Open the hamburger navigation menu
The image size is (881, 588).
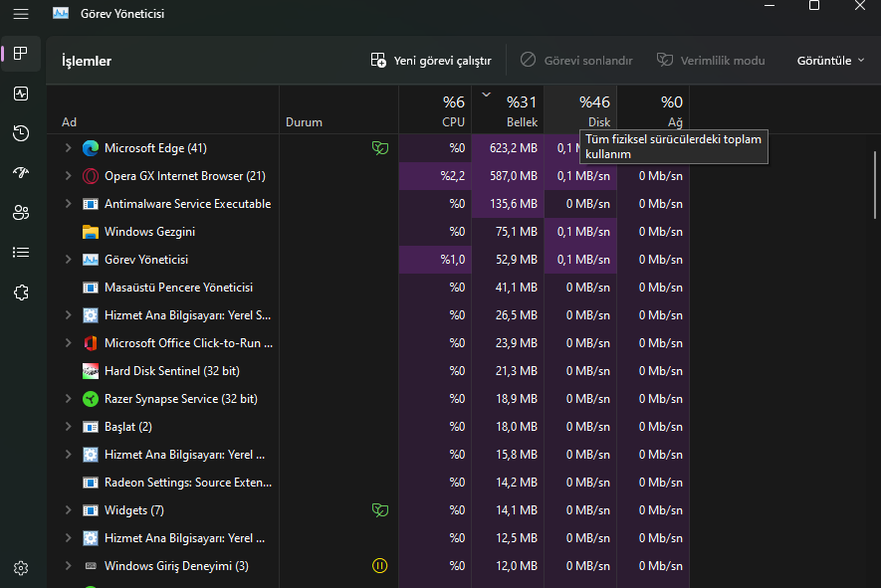(21, 14)
